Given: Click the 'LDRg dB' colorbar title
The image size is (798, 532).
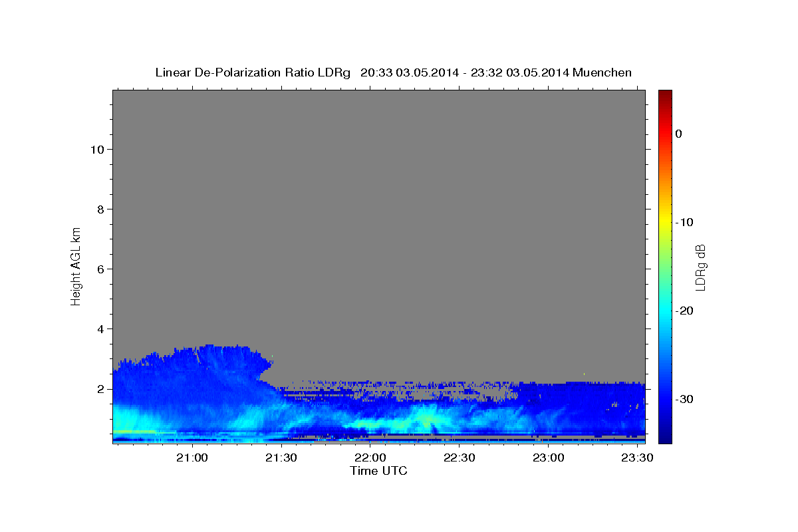Looking at the screenshot, I should pyautogui.click(x=700, y=267).
